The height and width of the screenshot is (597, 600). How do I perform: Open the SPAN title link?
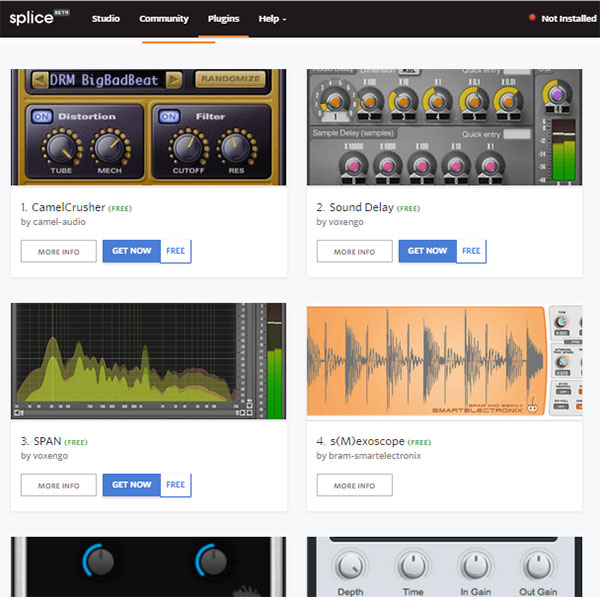point(47,441)
